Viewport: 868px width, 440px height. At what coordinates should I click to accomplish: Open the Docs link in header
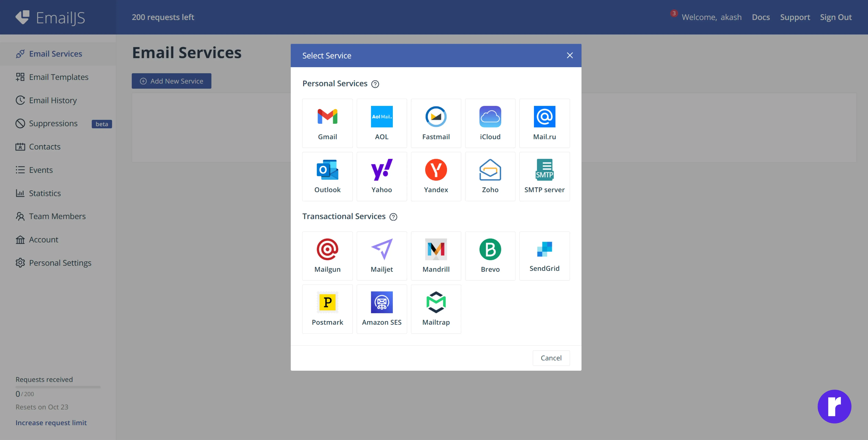click(x=760, y=17)
